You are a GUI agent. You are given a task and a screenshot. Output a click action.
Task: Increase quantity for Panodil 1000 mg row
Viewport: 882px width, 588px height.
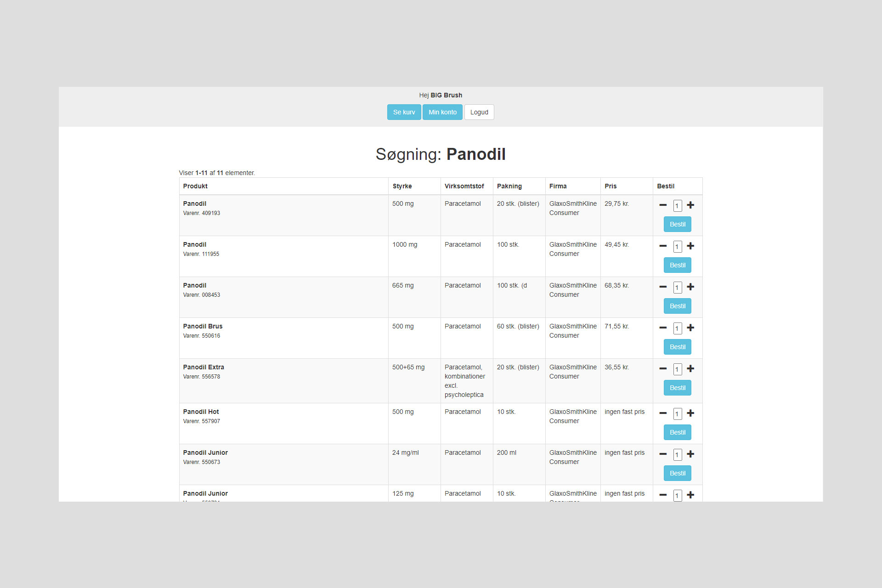[690, 246]
